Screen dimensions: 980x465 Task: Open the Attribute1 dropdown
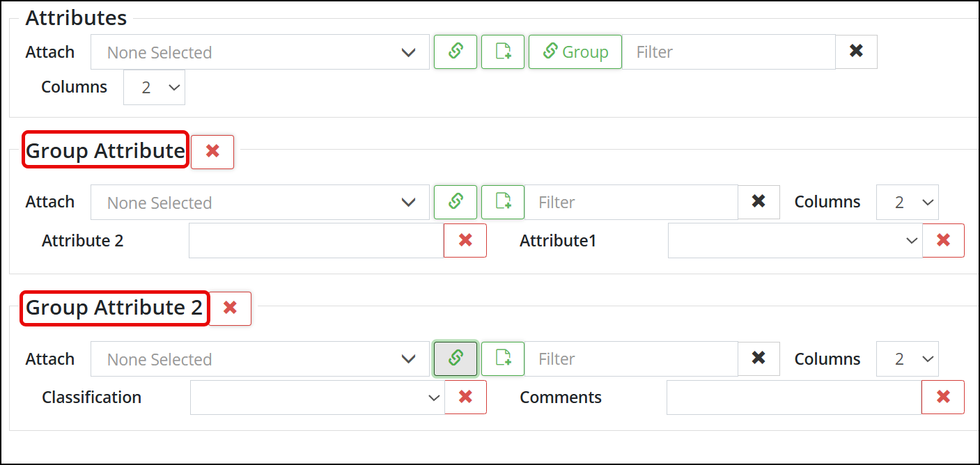click(x=795, y=240)
